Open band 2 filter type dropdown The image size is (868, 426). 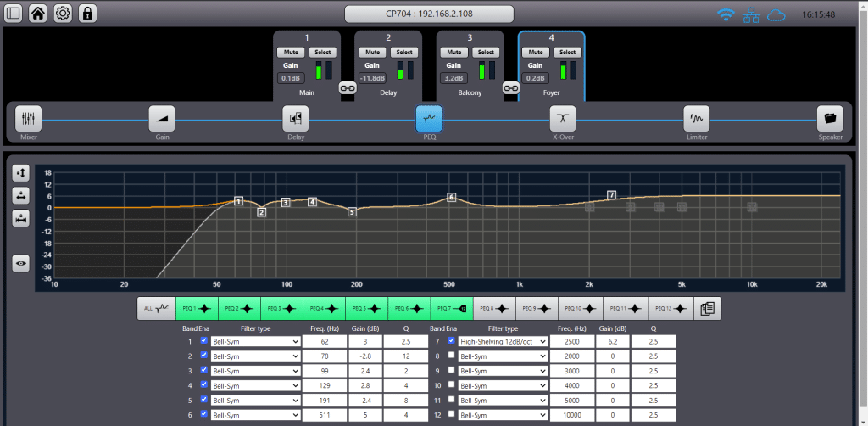click(256, 356)
